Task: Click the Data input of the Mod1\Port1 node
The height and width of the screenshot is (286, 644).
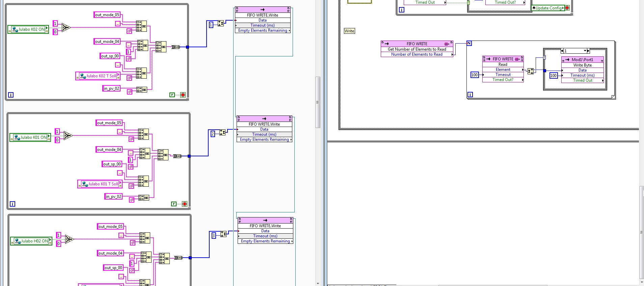Action: click(x=583, y=70)
